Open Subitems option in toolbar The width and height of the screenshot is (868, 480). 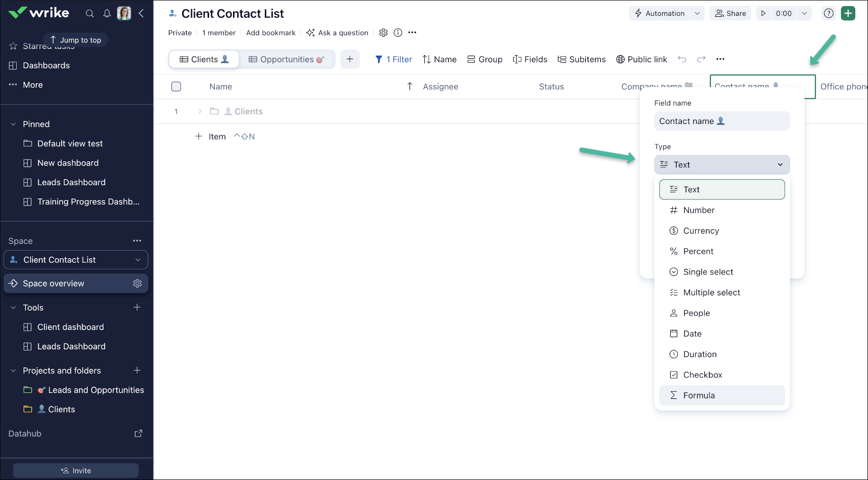582,59
